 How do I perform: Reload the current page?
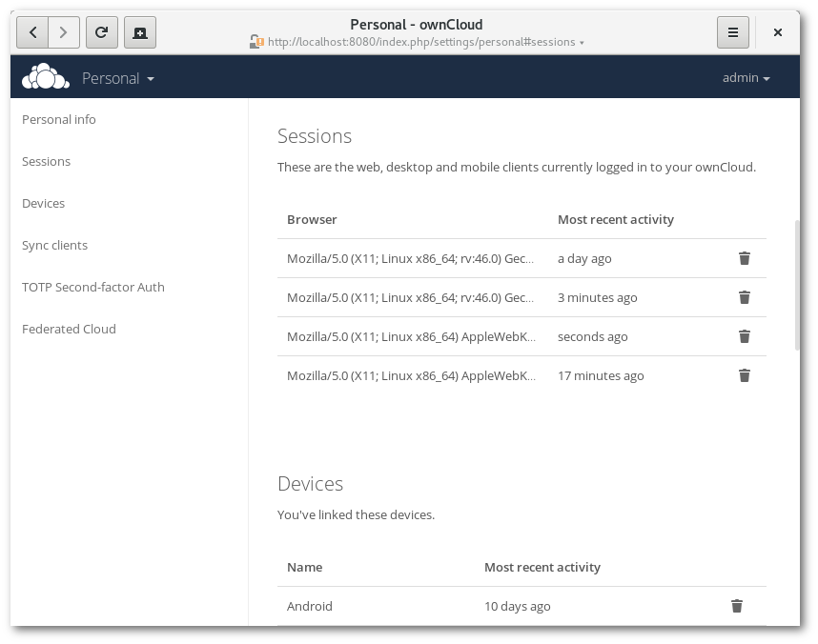point(102,31)
